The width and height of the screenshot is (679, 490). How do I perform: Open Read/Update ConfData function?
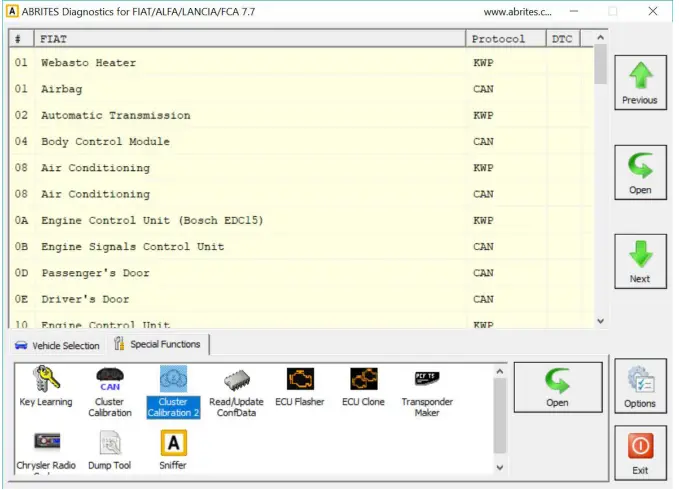236,393
